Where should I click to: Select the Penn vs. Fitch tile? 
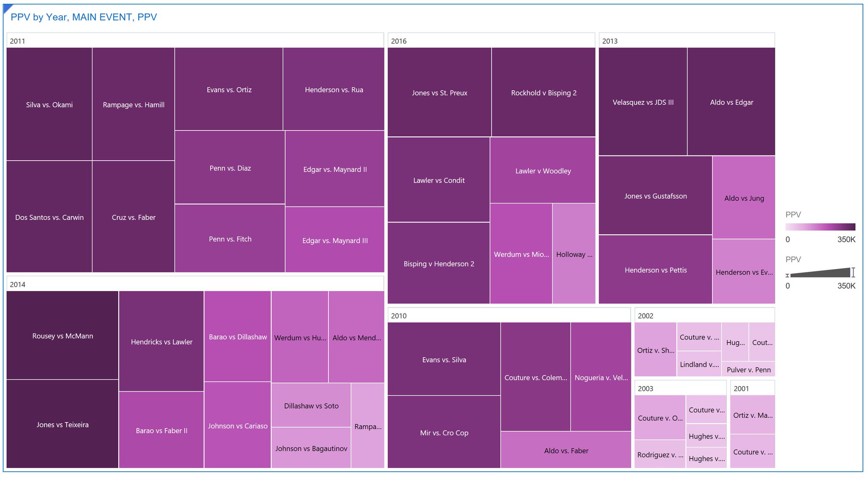[230, 238]
